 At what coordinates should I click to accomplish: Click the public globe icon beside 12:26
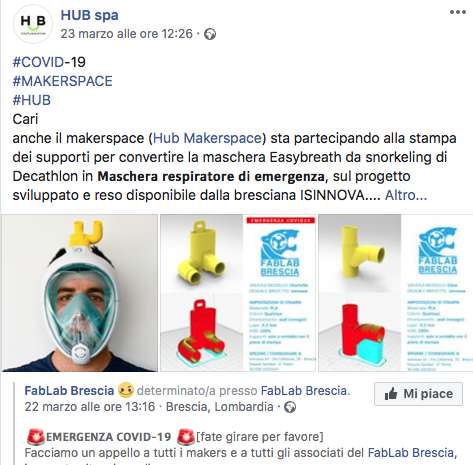[210, 34]
